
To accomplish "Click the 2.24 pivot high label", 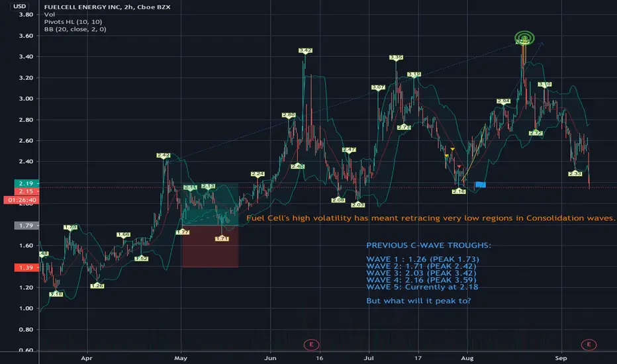I will pos(258,174).
